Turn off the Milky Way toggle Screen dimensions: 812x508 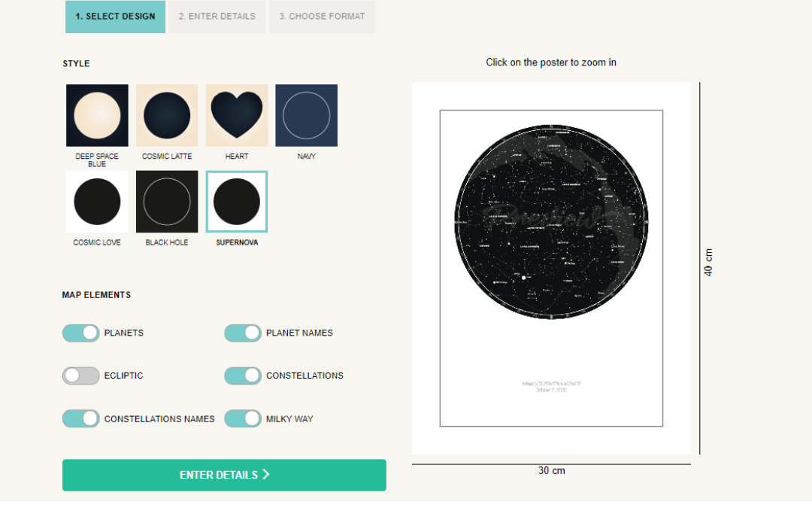pos(243,419)
